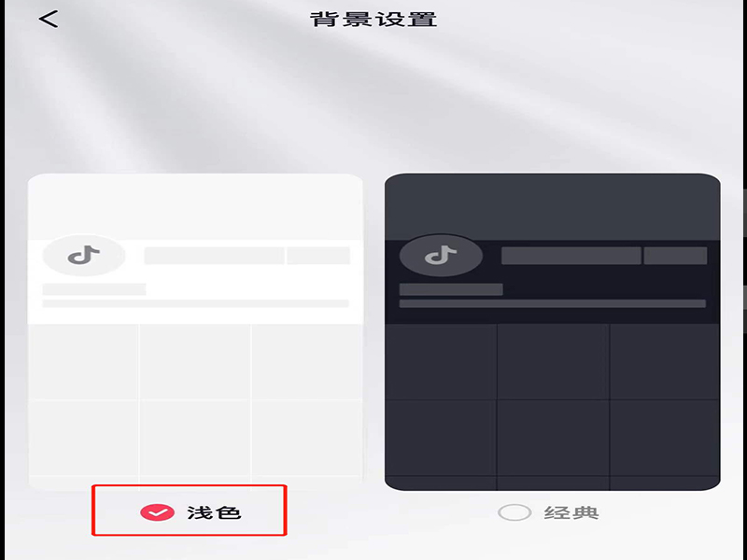Screen dimensions: 747x560
Task: Select the dark theme preview card
Action: point(553,332)
